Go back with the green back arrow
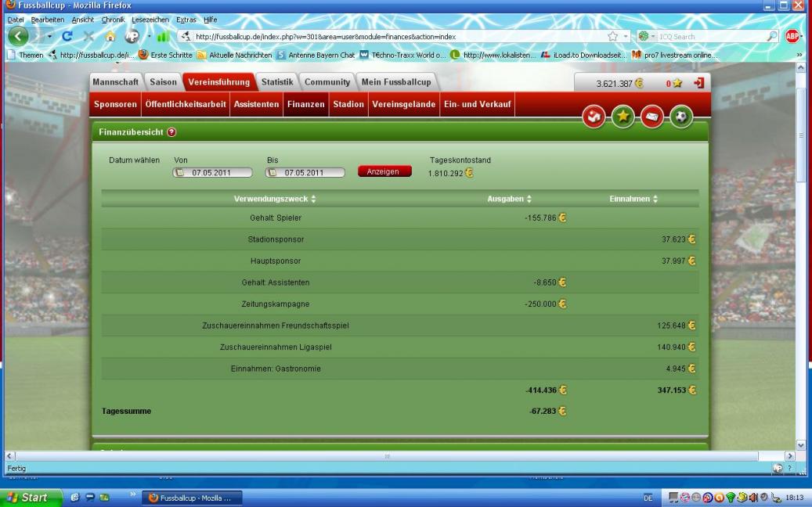The height and width of the screenshot is (507, 812). pos(18,36)
